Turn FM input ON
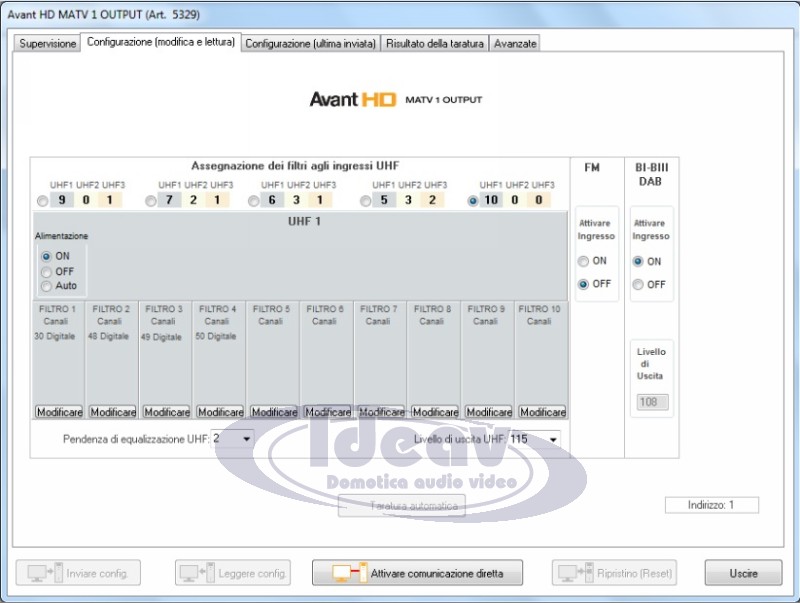 583,261
